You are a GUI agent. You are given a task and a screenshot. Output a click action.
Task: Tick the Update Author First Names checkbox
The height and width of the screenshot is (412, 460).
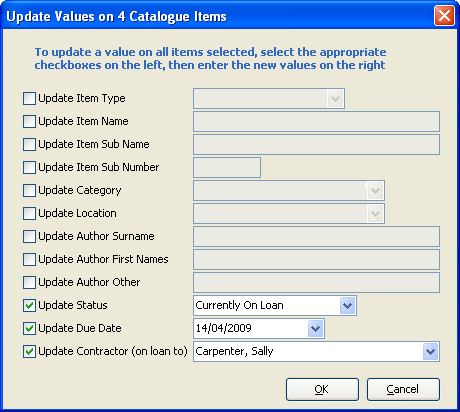click(29, 260)
